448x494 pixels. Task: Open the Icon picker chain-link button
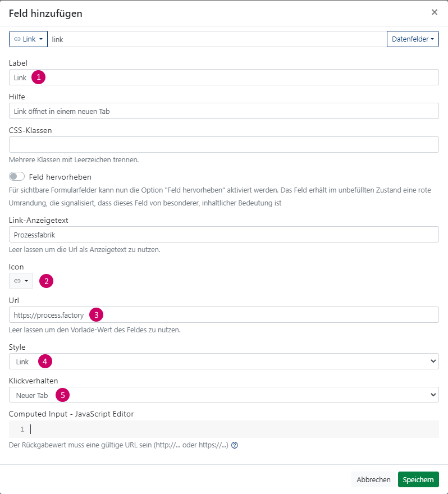point(21,281)
